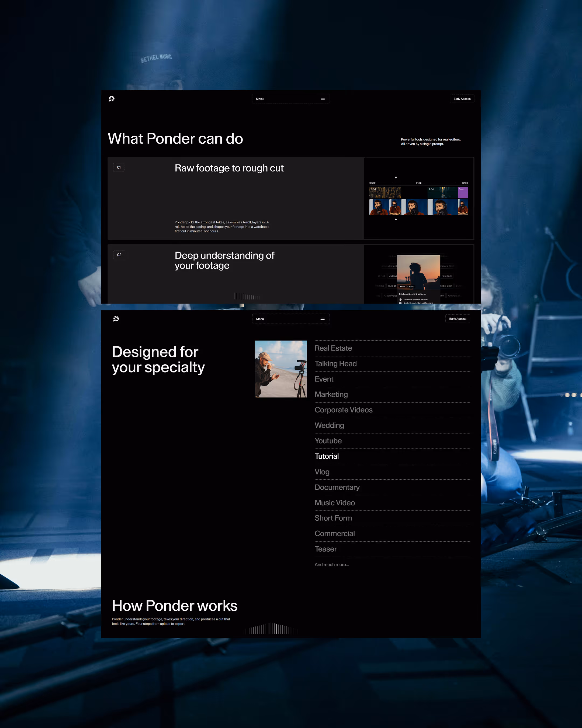
Task: Click the Active status tag on the sunset thumbnail
Action: click(x=411, y=286)
